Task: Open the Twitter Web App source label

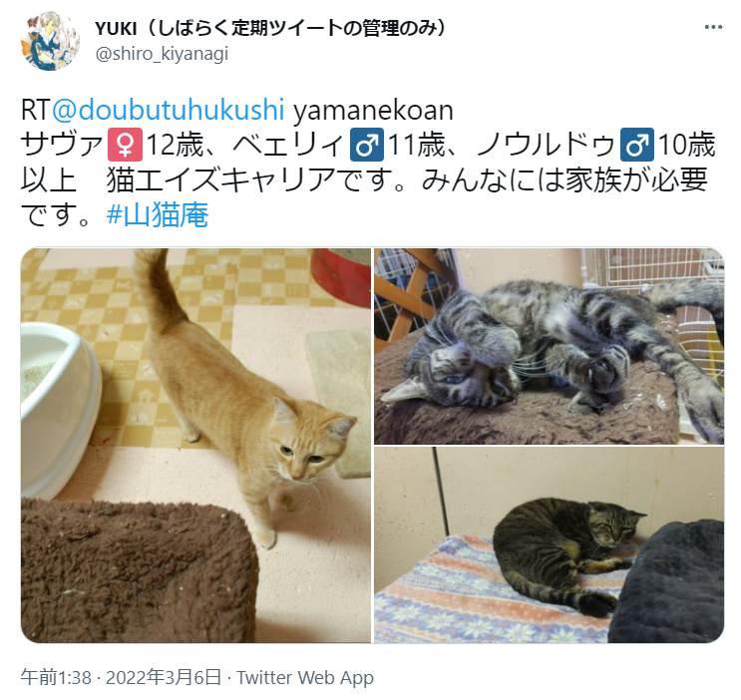Action: tap(305, 677)
